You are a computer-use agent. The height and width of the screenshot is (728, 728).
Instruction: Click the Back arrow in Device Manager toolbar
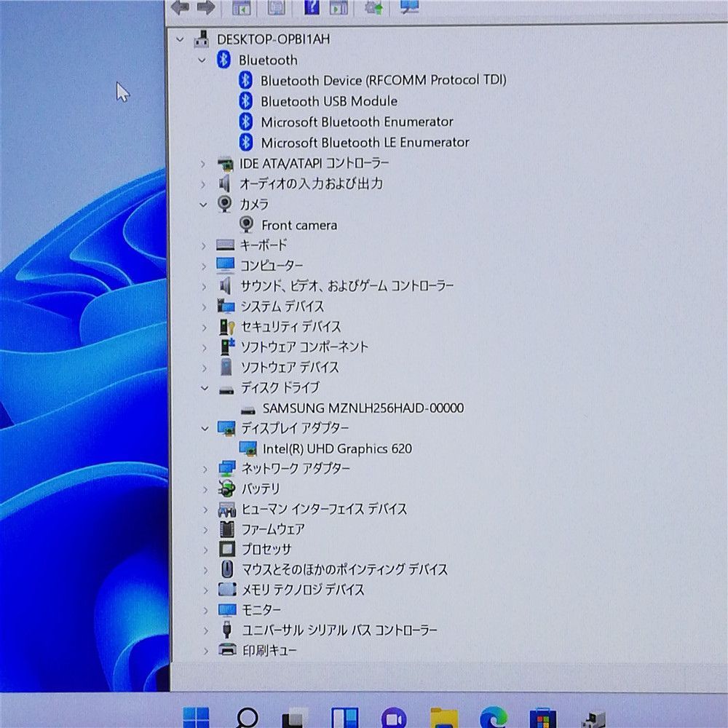coord(180,7)
